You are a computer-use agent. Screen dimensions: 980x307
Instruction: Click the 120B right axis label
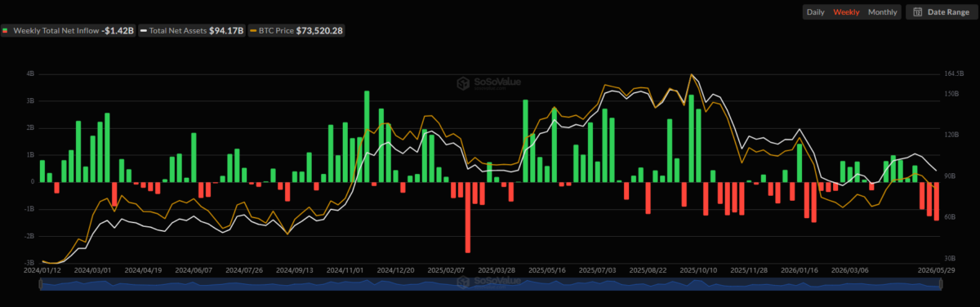[x=952, y=135]
